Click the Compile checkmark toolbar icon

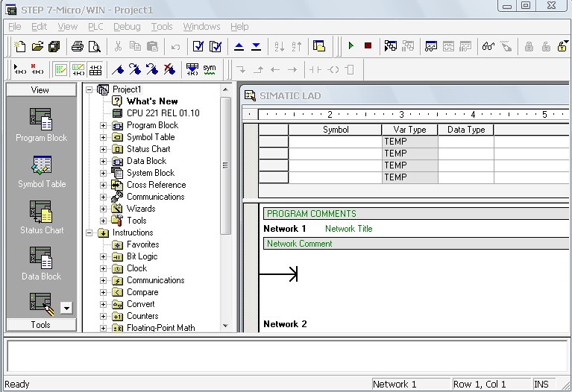pyautogui.click(x=198, y=46)
